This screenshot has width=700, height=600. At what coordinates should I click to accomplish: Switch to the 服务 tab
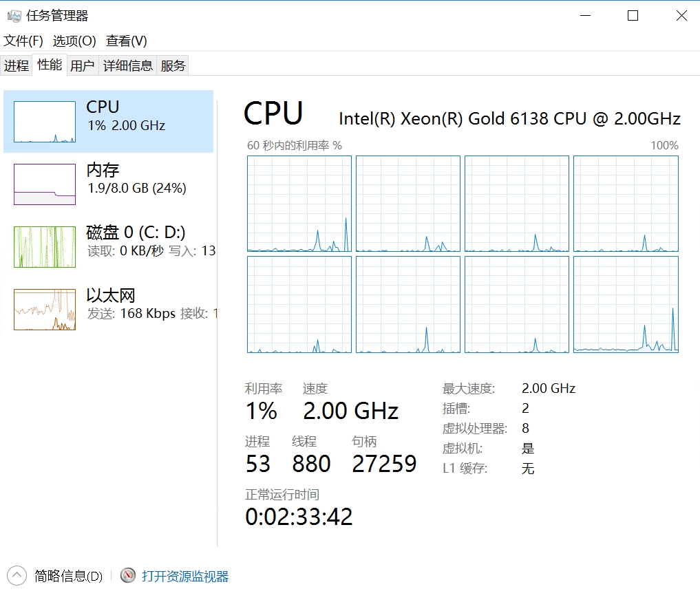[x=173, y=65]
